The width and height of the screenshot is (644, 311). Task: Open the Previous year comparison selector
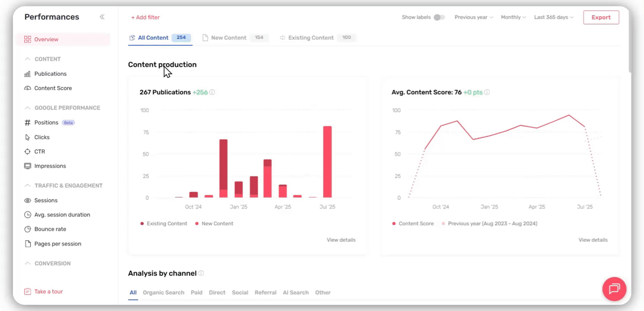coord(473,17)
